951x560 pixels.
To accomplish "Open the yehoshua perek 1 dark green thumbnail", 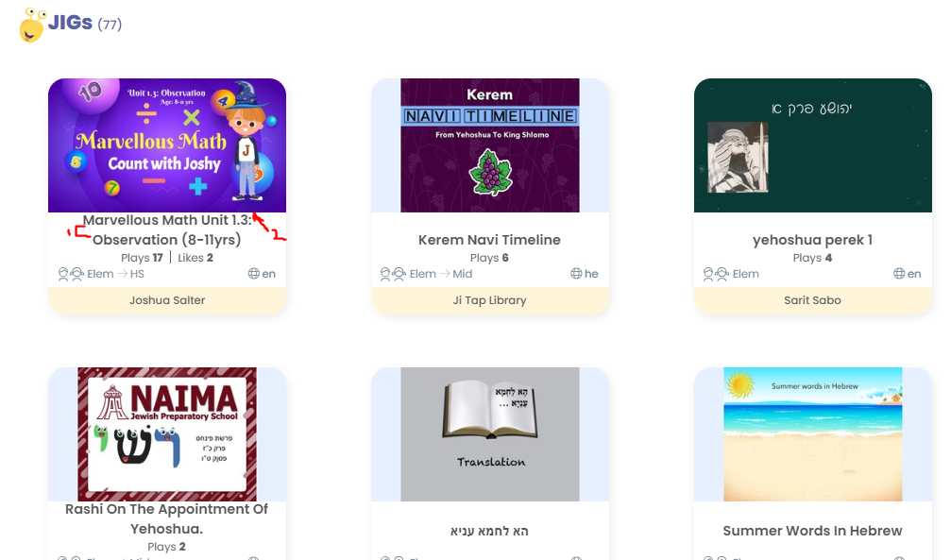I will tap(813, 145).
